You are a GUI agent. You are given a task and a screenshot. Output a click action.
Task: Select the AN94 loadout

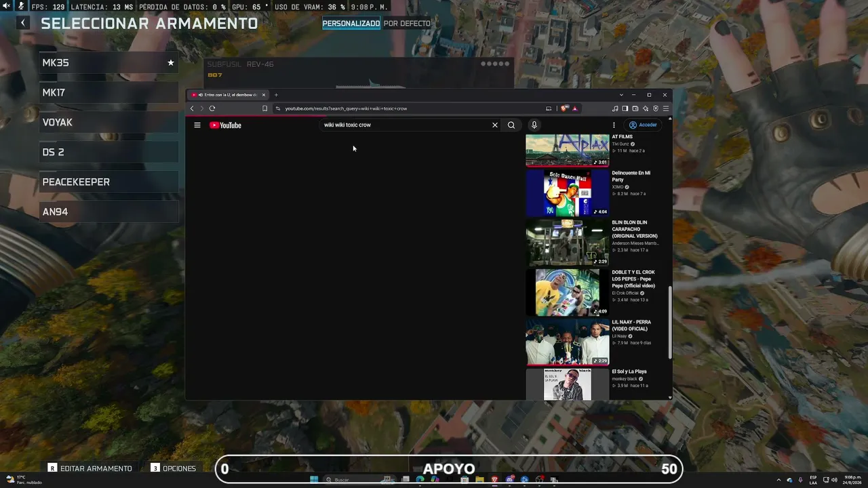(x=108, y=211)
